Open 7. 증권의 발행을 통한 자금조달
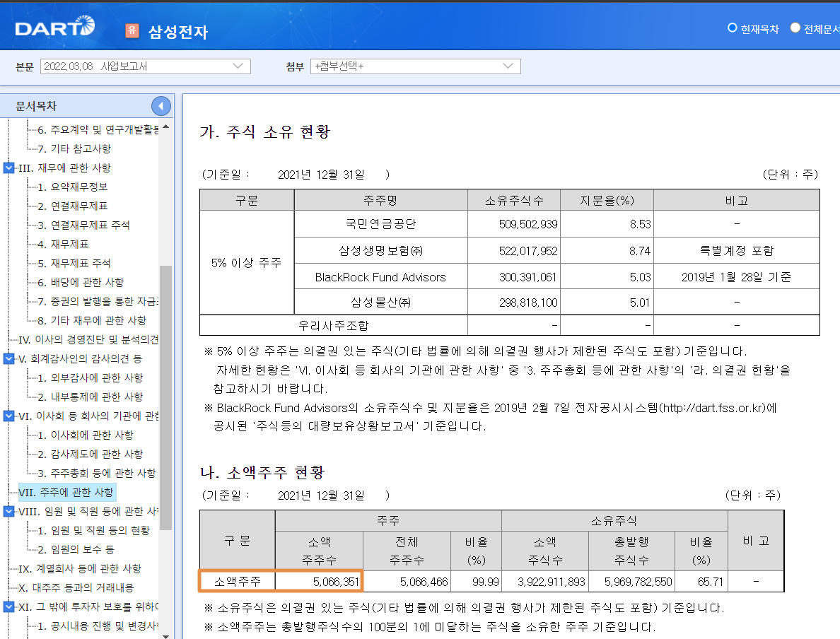 [x=98, y=302]
